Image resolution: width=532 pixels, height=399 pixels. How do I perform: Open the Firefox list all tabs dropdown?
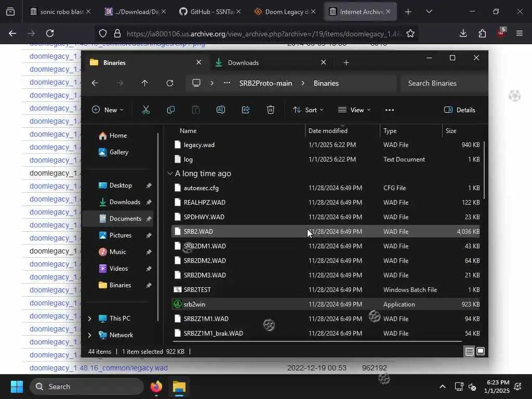coord(429,12)
